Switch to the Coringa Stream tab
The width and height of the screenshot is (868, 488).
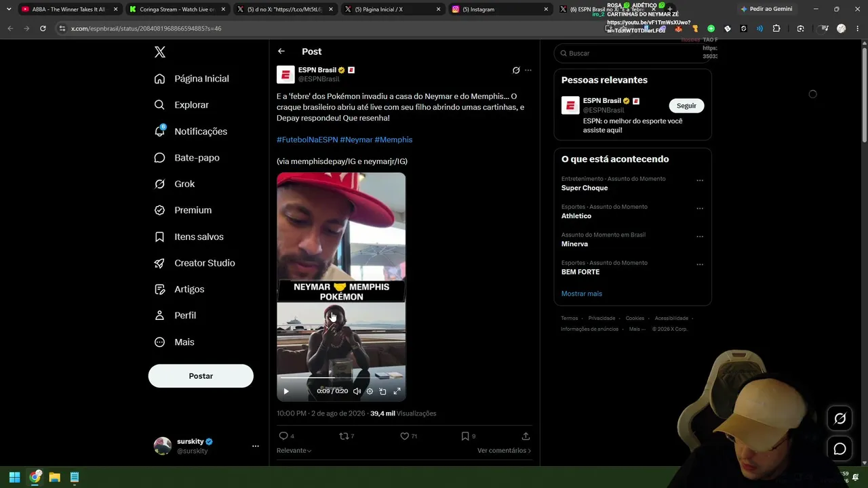[x=176, y=9]
